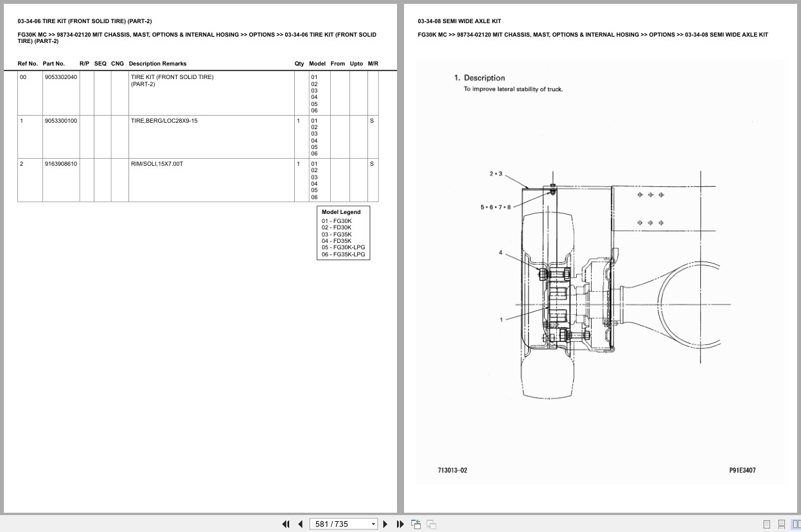Click the 03-34-06 TIRE KIT page heading
This screenshot has height=532, width=801.
coord(85,21)
